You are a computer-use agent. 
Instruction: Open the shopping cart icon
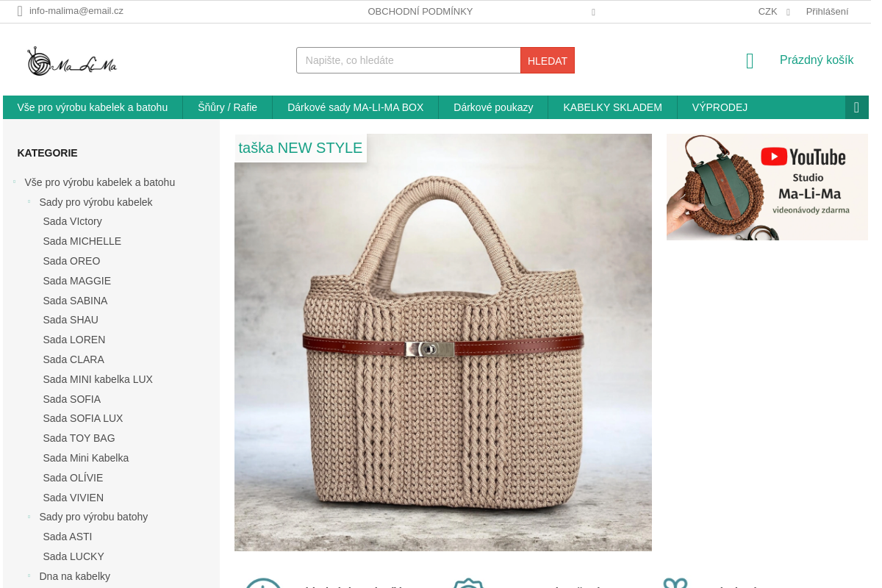click(x=750, y=61)
